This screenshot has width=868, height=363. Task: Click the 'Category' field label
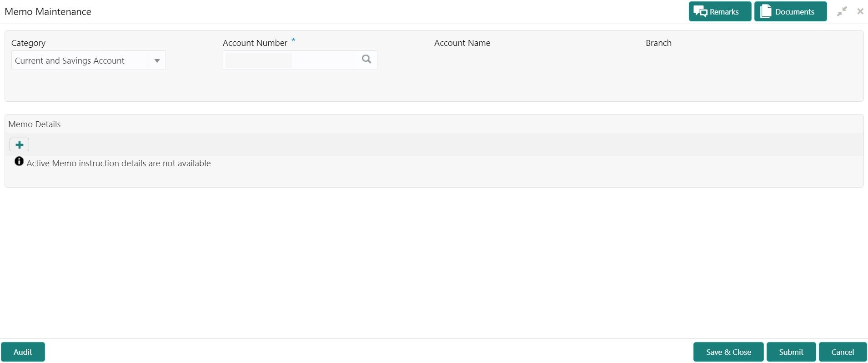click(28, 43)
